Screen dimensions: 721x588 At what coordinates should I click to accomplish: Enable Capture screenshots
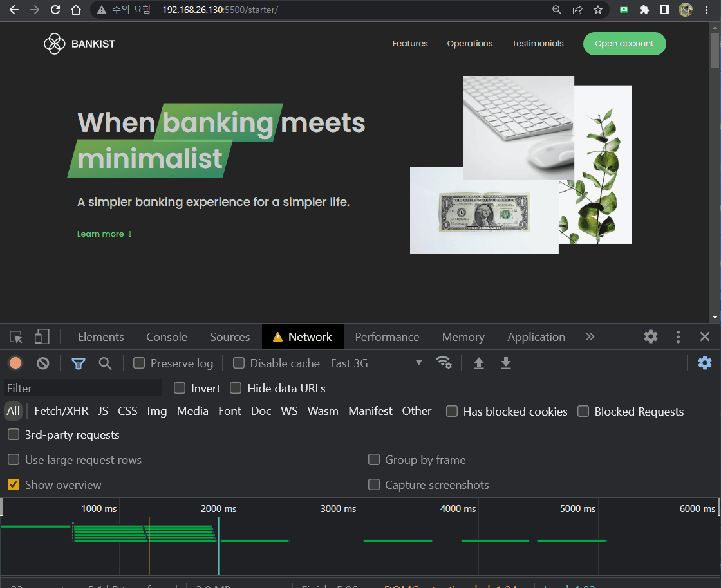pyautogui.click(x=374, y=484)
